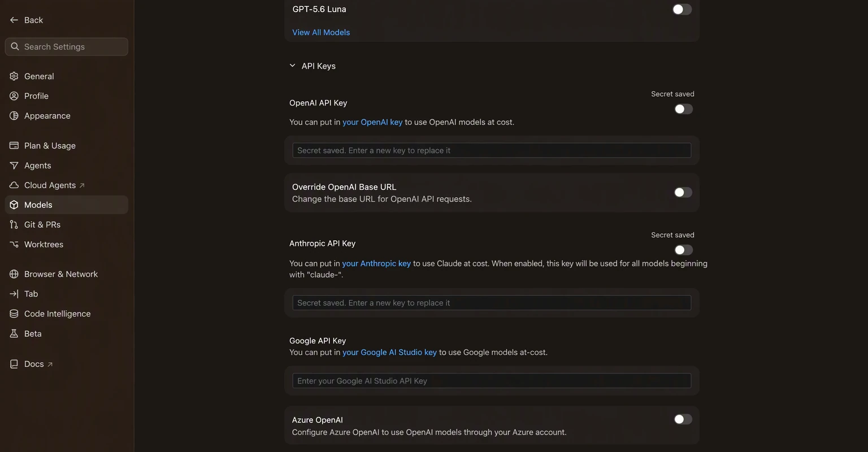This screenshot has height=452, width=868.
Task: Click the General gear icon
Action: click(x=14, y=76)
